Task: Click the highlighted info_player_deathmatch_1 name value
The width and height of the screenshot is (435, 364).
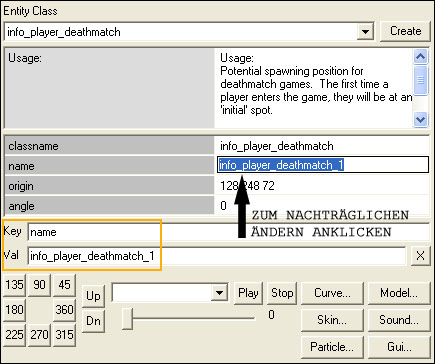Action: pyautogui.click(x=281, y=165)
